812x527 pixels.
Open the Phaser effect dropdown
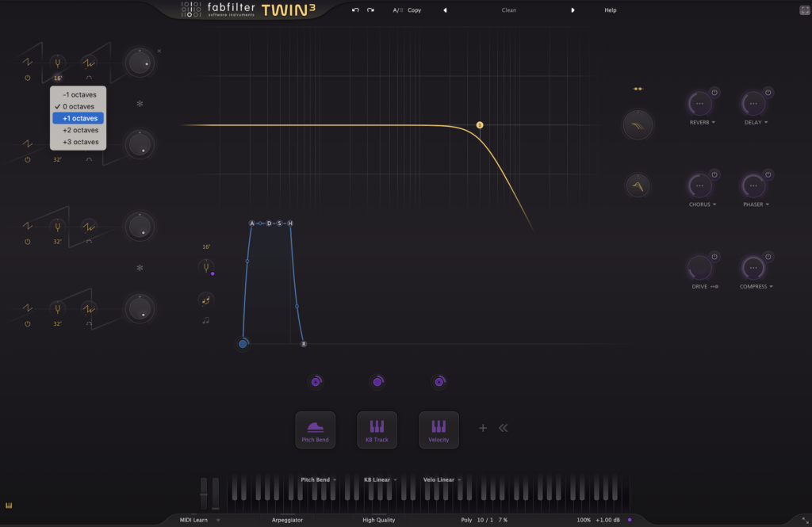point(756,204)
